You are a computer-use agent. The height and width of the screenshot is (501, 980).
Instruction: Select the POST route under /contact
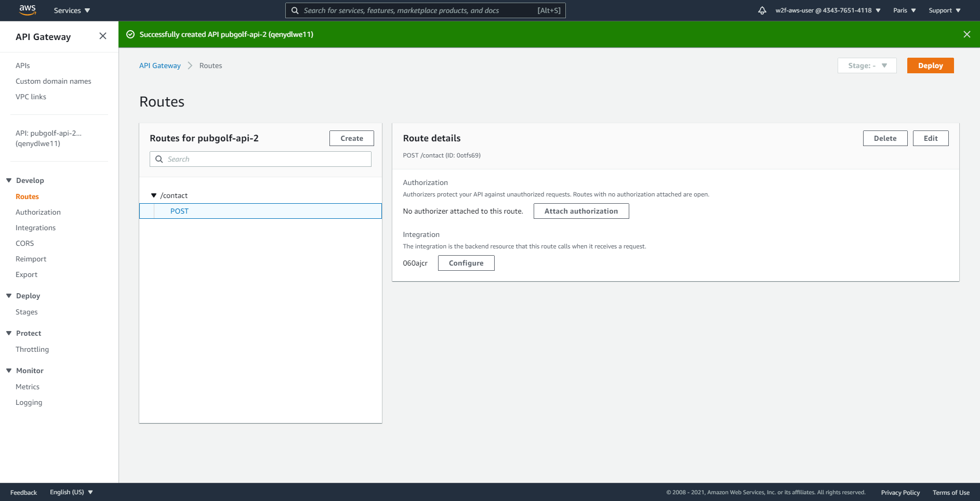click(x=260, y=211)
